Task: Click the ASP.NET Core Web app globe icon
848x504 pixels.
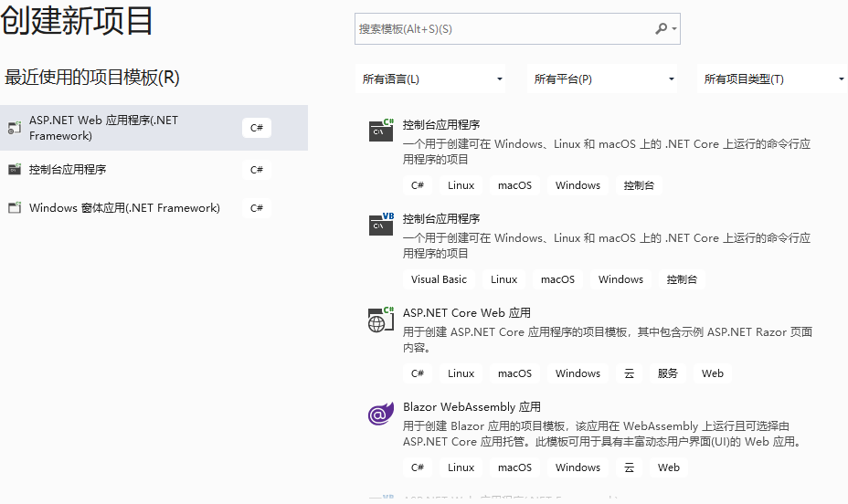Action: [x=381, y=320]
